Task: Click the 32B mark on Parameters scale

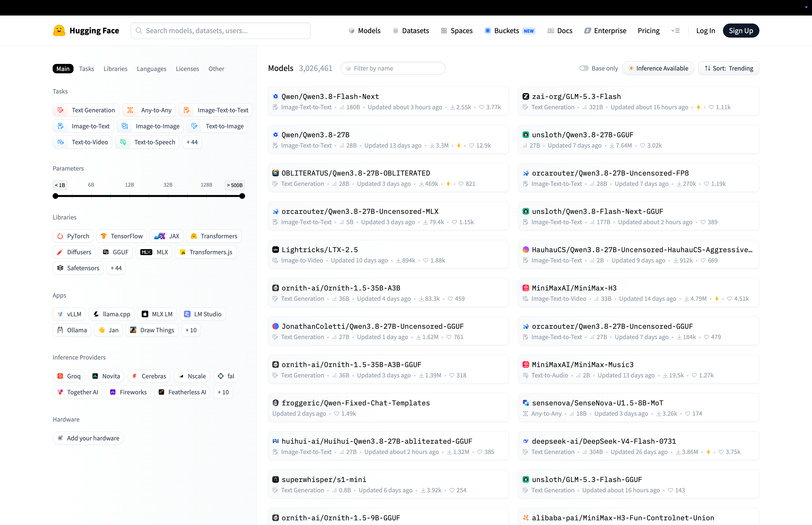Action: click(x=168, y=185)
